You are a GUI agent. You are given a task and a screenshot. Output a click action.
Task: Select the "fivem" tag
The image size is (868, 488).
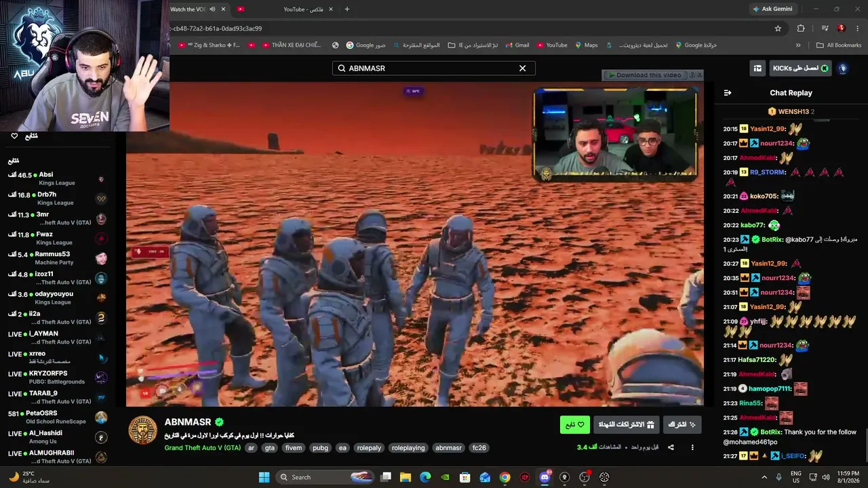294,448
